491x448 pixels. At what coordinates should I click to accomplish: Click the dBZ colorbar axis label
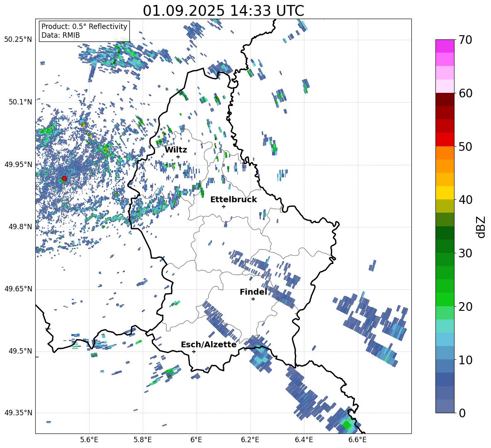(x=481, y=227)
